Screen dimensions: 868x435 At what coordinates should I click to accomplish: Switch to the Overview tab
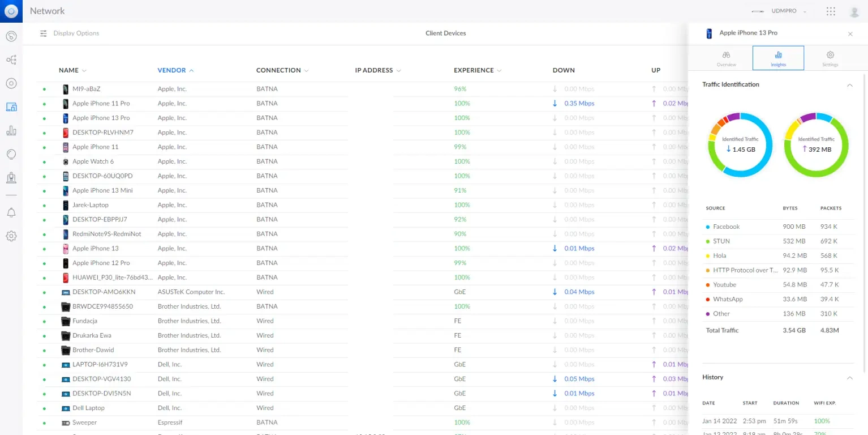coord(727,58)
